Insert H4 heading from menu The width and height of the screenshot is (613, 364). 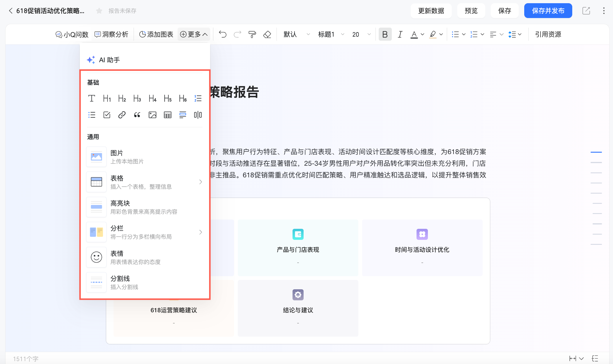(x=153, y=98)
